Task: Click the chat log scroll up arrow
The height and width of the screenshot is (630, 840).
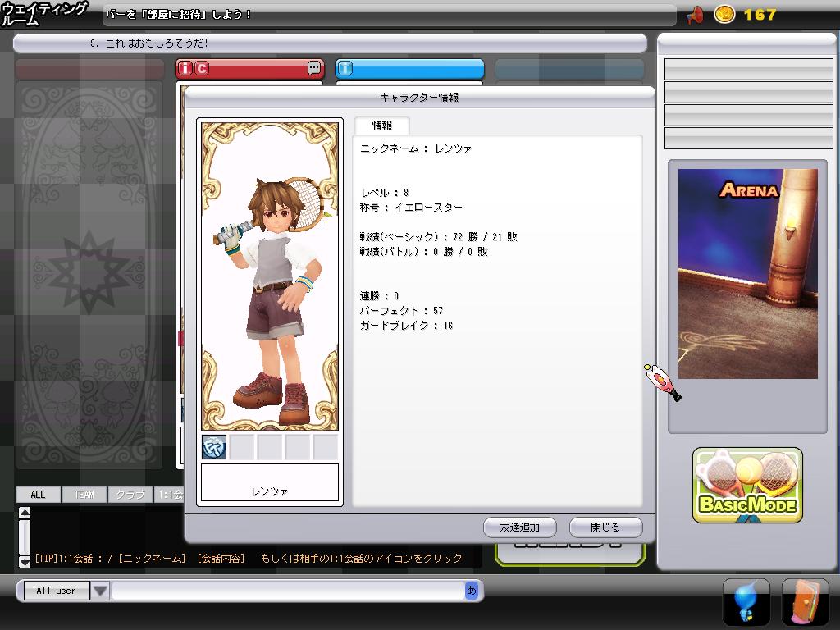Action: [x=25, y=514]
